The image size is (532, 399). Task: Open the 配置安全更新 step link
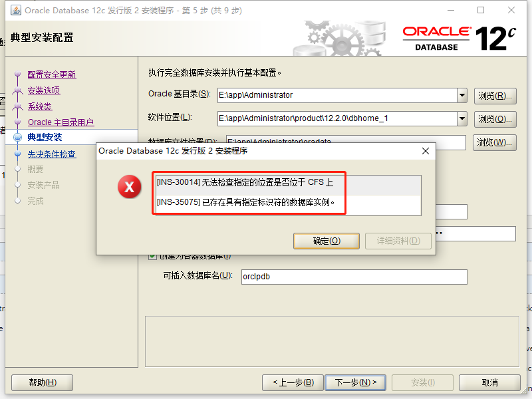click(52, 74)
